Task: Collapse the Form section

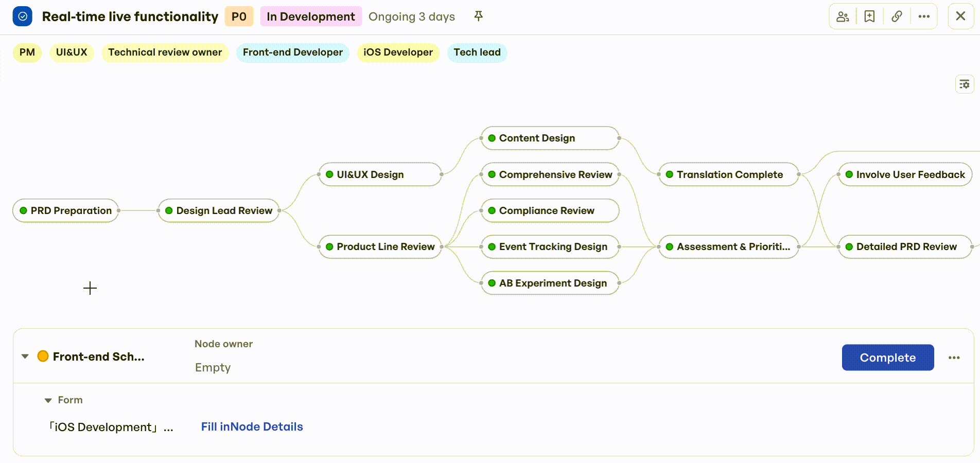Action: 48,400
